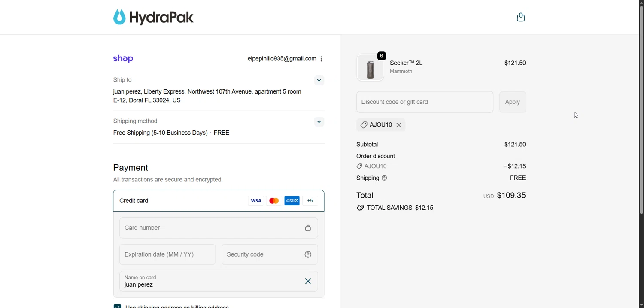Click the discount amount −$12.15

(x=514, y=166)
